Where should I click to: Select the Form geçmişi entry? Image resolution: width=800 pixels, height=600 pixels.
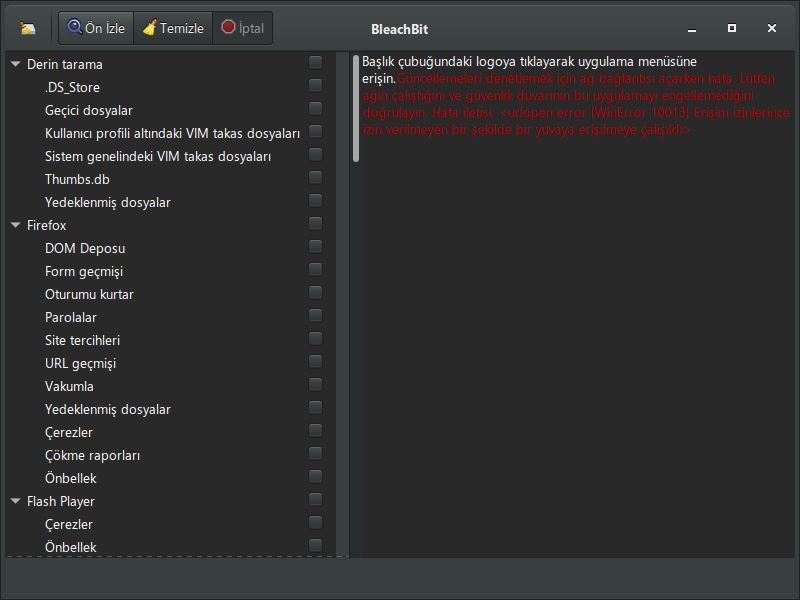[84, 271]
